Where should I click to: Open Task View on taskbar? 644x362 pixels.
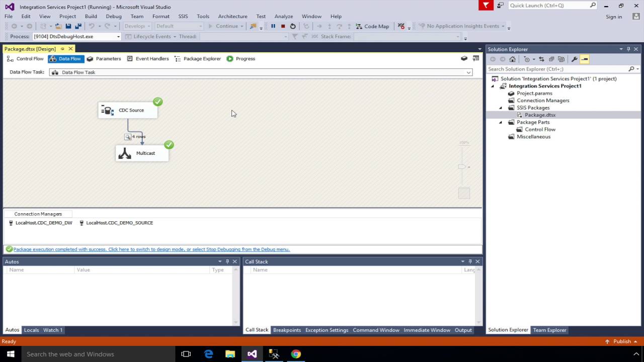[x=186, y=354]
